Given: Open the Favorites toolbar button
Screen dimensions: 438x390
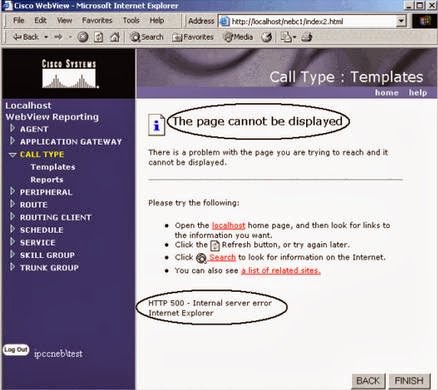Looking at the screenshot, I should coord(193,37).
